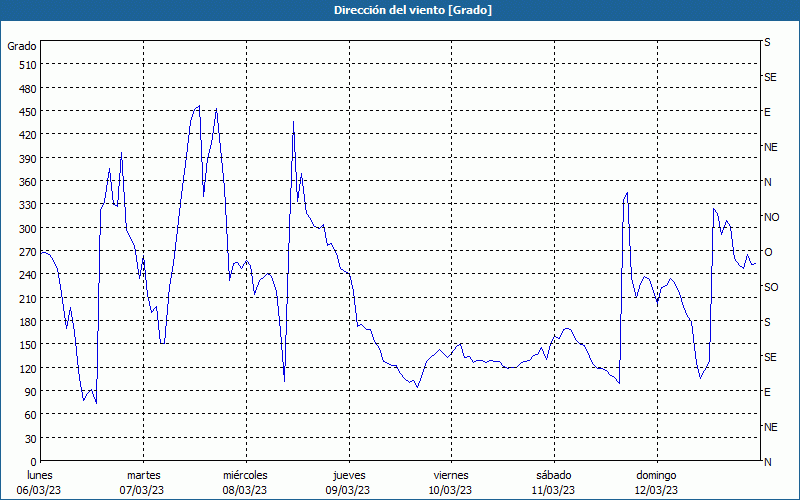Image resolution: width=800 pixels, height=500 pixels.
Task: Pick the 360 left axis label
Action: point(28,182)
